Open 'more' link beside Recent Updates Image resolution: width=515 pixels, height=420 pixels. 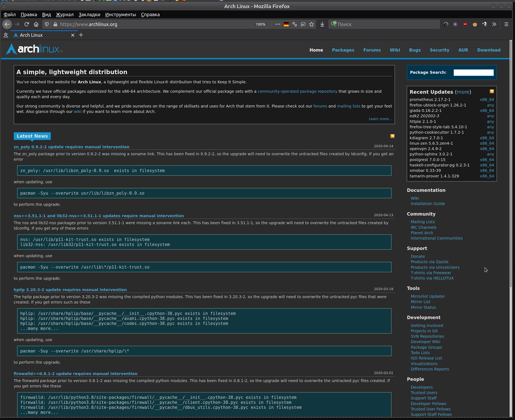463,92
